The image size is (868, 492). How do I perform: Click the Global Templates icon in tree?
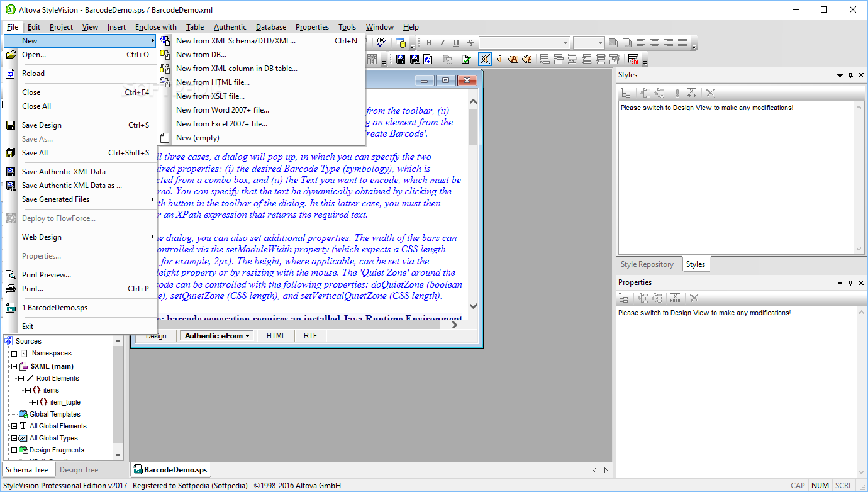click(x=23, y=414)
